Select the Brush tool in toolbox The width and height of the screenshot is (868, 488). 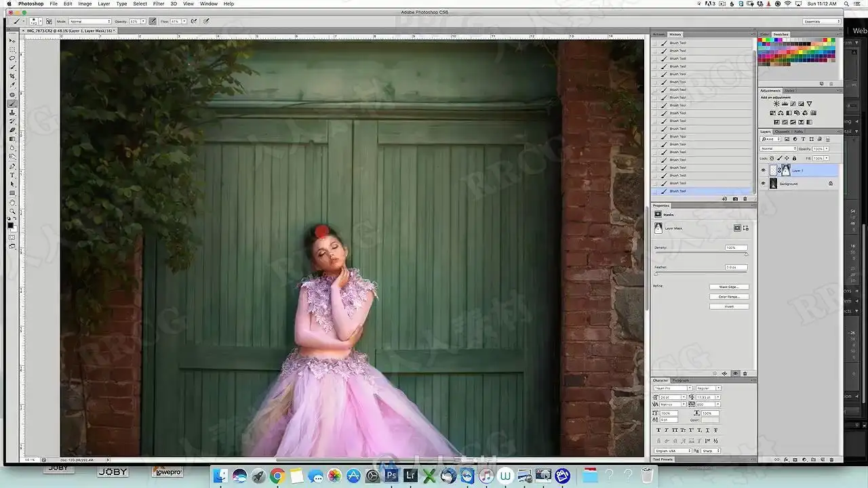[12, 104]
